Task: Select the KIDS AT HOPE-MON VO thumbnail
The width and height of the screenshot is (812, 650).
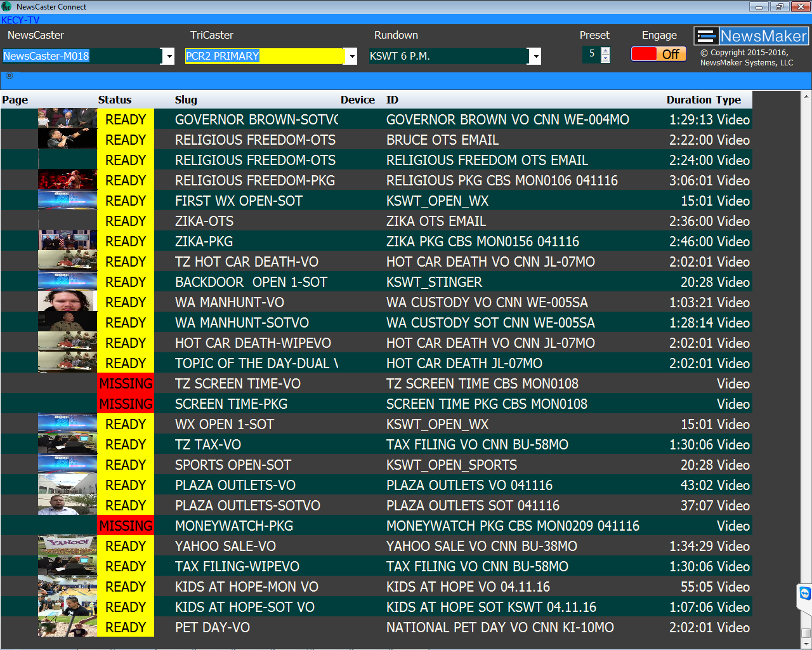Action: pyautogui.click(x=67, y=587)
